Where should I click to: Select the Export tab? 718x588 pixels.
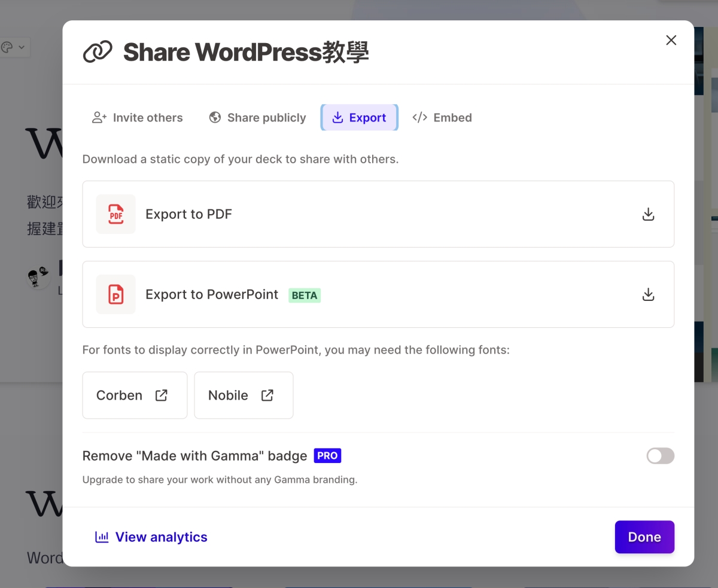coord(359,118)
